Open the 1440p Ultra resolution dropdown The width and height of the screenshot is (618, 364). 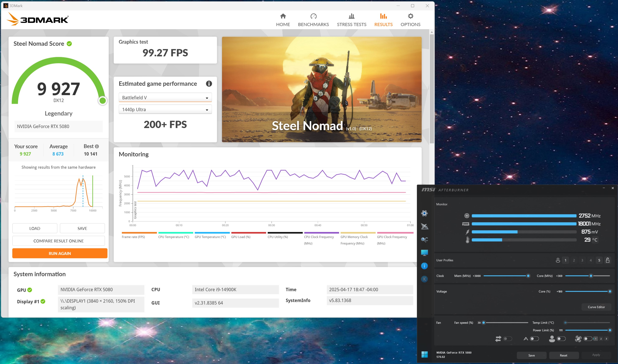(165, 109)
